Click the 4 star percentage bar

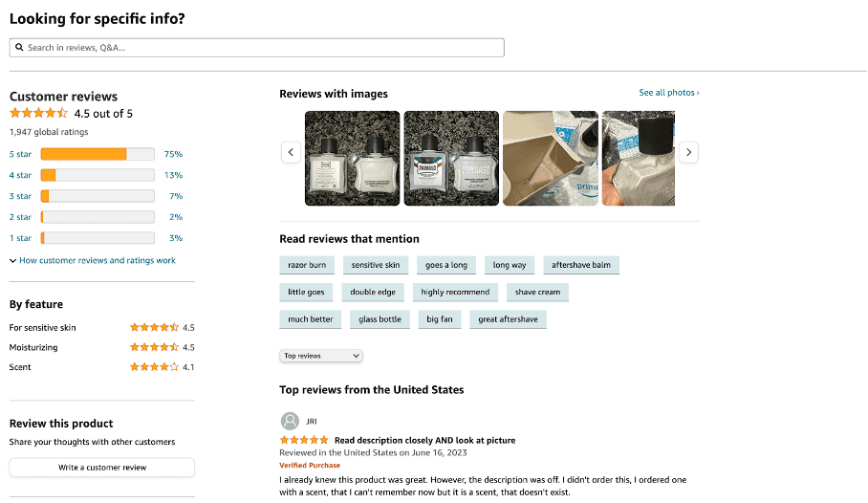click(98, 175)
